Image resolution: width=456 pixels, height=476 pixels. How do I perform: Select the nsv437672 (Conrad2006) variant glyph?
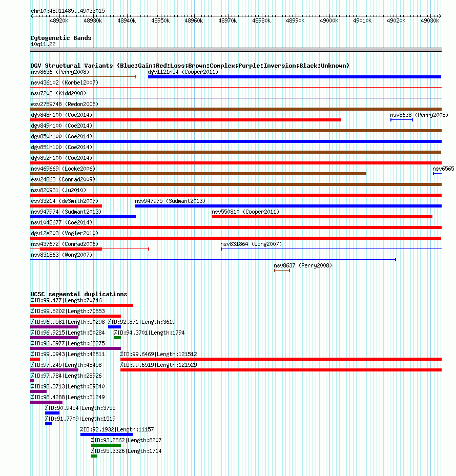pyautogui.click(x=90, y=249)
